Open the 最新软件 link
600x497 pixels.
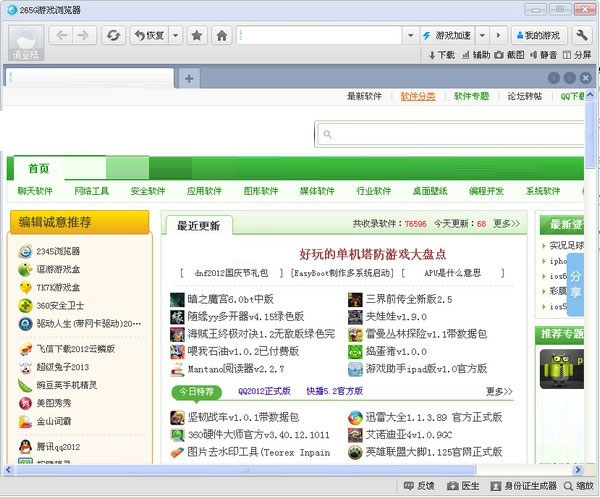point(364,96)
